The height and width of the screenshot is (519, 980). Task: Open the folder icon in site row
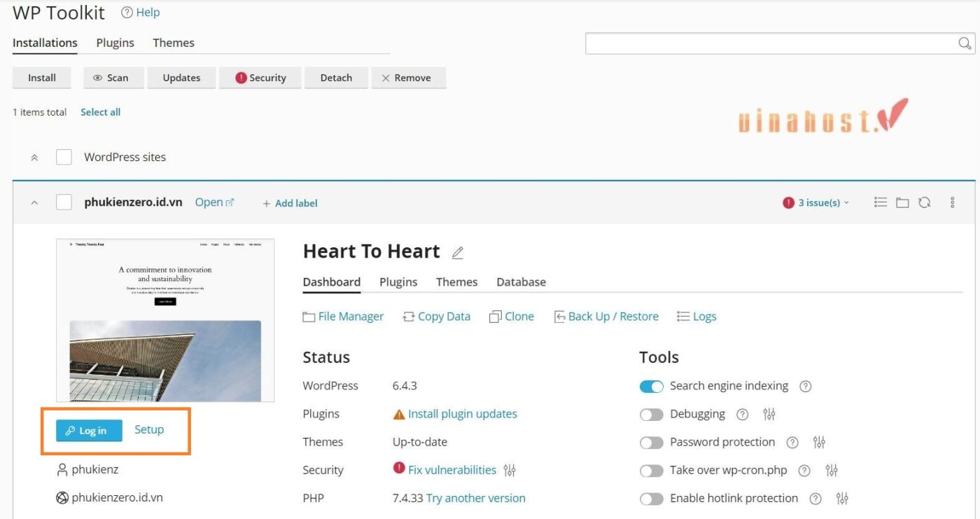point(902,202)
